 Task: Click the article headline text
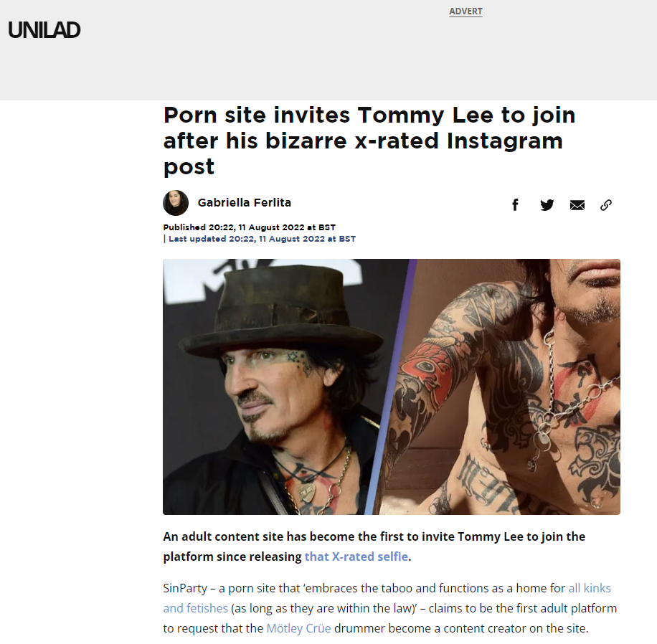369,141
